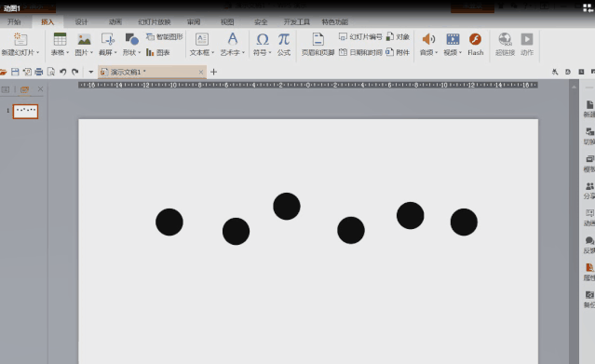Switch to the 插入 ribbon tab
Screen dimensions: 595x364
coord(47,22)
